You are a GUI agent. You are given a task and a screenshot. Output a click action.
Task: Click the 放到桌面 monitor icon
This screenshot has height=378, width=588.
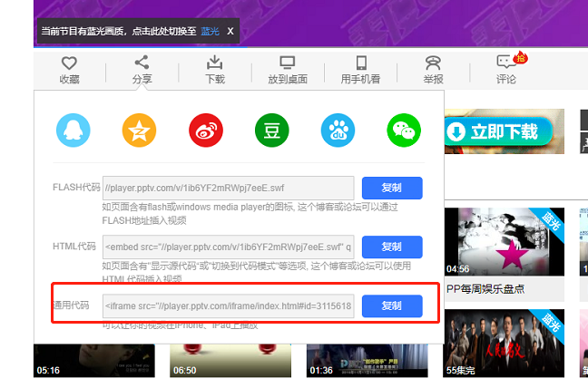pos(288,63)
